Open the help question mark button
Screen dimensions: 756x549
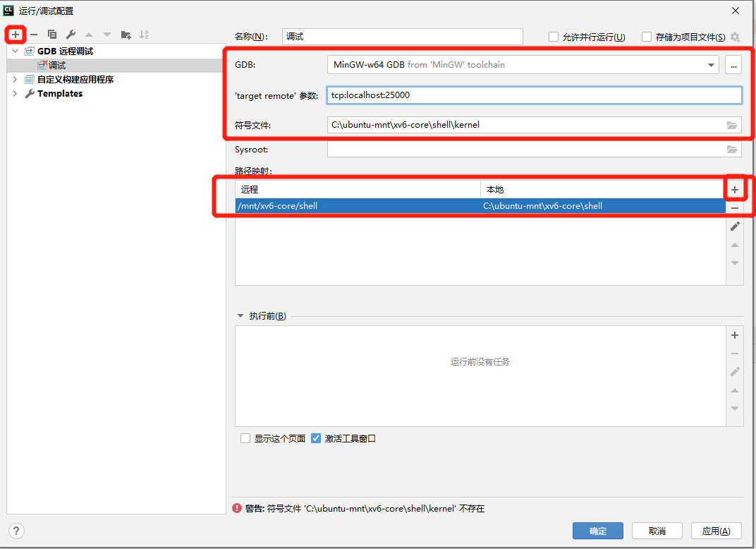click(x=17, y=531)
